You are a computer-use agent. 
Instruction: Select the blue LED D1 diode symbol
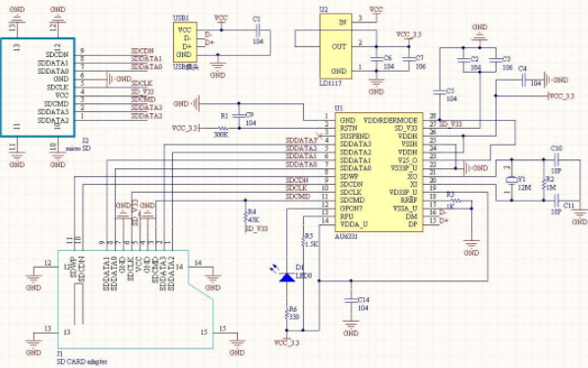(x=287, y=277)
